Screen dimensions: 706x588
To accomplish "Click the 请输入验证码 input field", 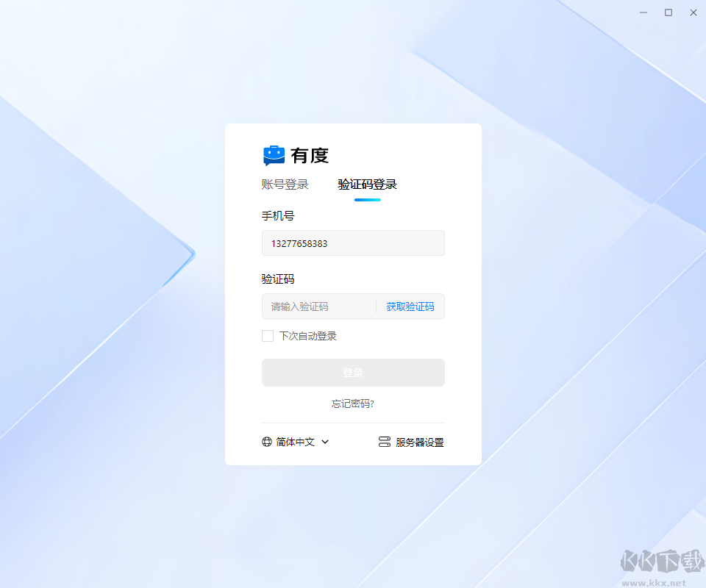I will coord(318,306).
